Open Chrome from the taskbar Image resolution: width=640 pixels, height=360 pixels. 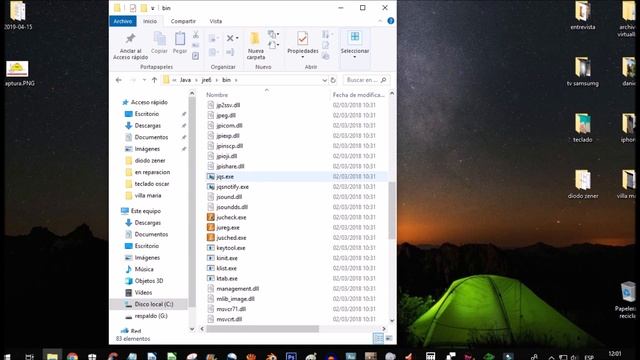(73, 356)
